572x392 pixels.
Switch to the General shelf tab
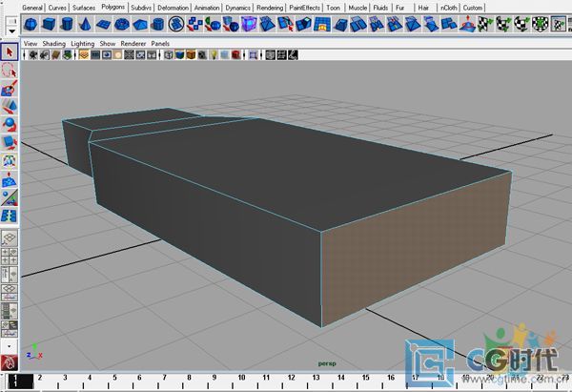[32, 8]
